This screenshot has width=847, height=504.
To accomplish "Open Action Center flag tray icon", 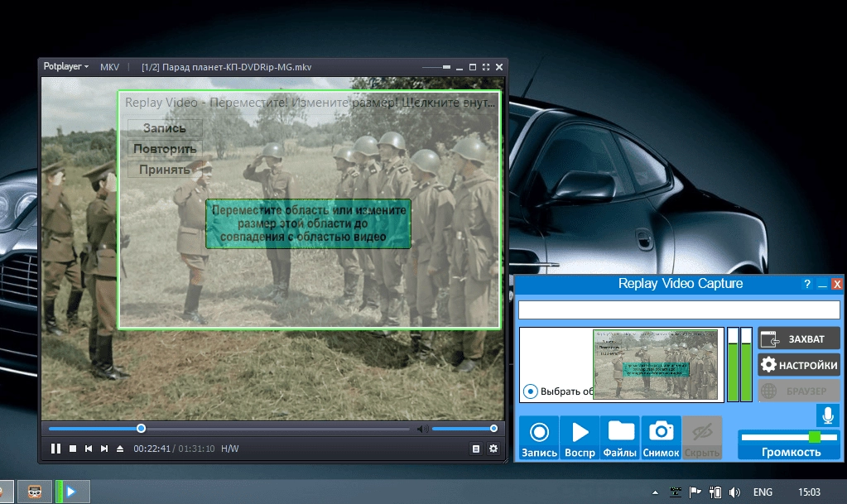I will 695,492.
